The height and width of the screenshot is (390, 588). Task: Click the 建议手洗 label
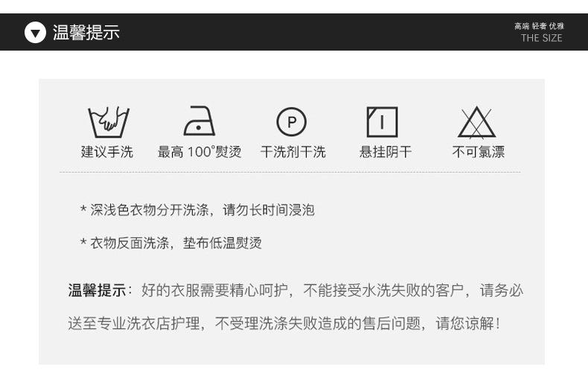107,152
